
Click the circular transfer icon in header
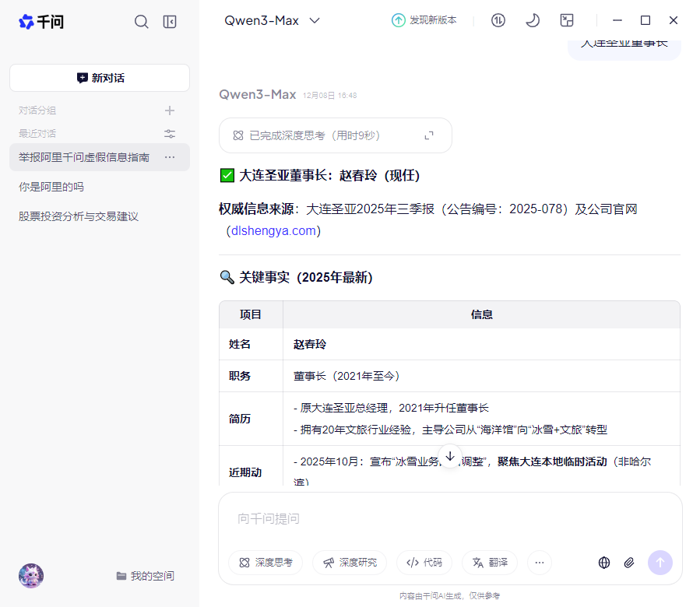pyautogui.click(x=498, y=20)
